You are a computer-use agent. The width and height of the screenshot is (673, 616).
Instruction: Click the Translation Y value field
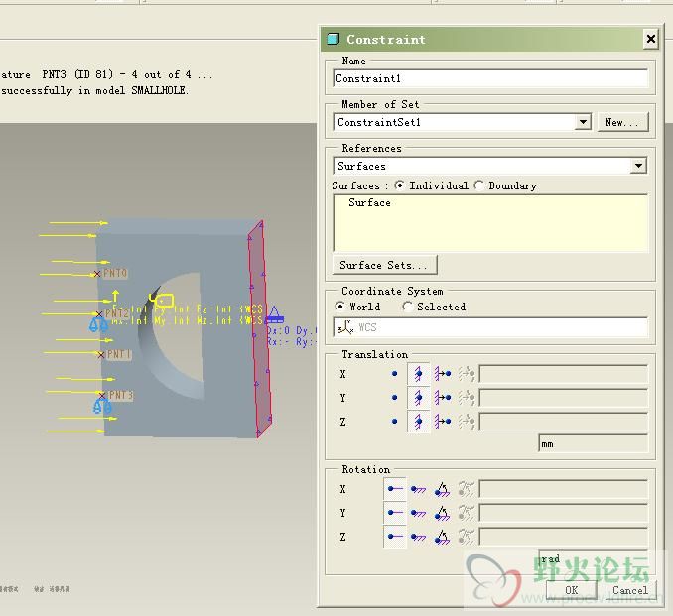tap(563, 398)
